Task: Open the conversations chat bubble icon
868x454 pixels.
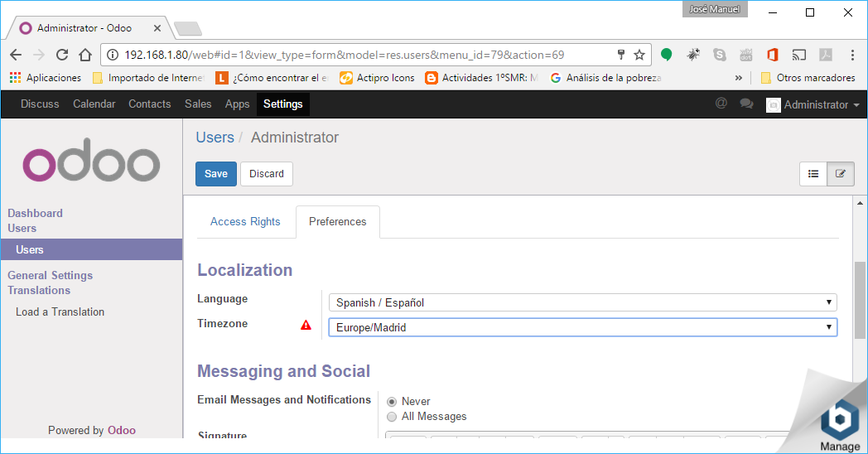Action: tap(746, 104)
